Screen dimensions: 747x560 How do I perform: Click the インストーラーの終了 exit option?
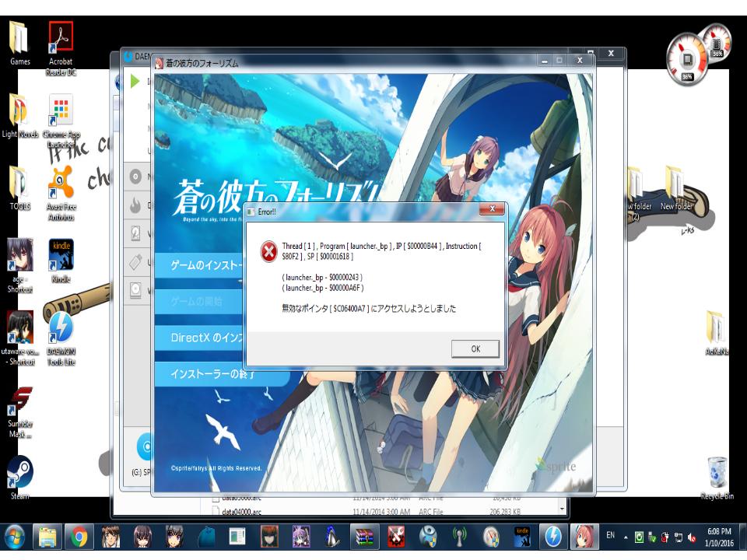click(210, 375)
